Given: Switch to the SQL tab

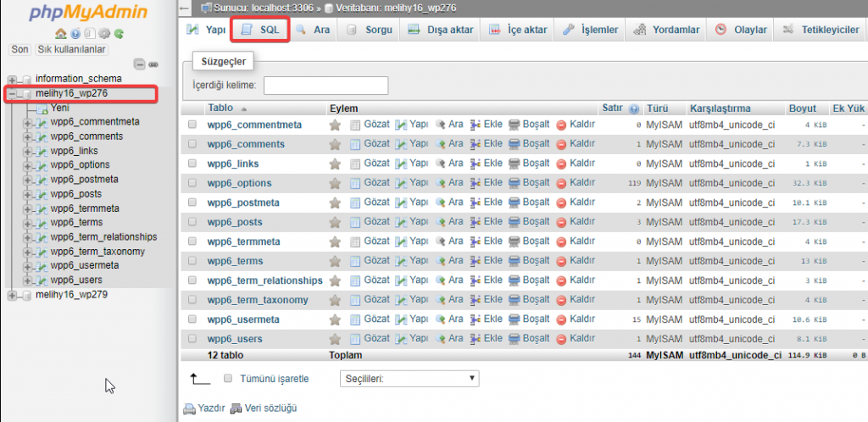Looking at the screenshot, I should pos(260,30).
